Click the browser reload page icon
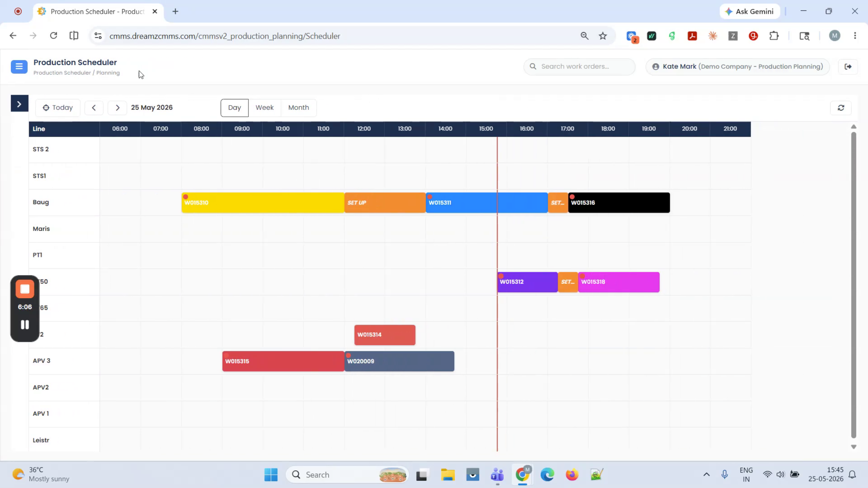The width and height of the screenshot is (868, 488). coord(54,35)
